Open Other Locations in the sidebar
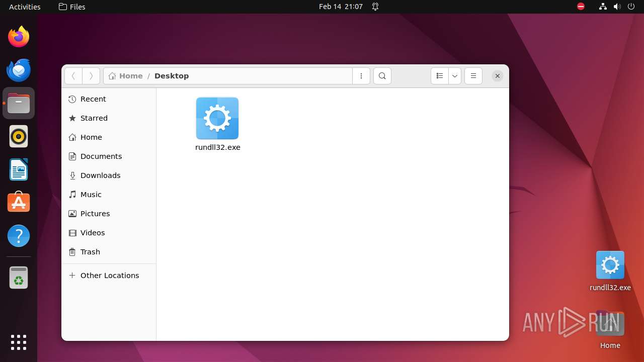644x362 pixels. click(x=109, y=276)
